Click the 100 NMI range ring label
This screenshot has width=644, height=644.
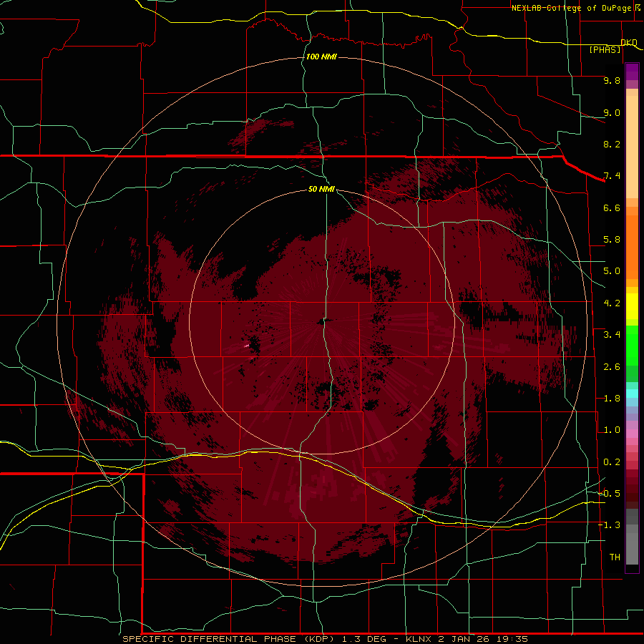321,57
